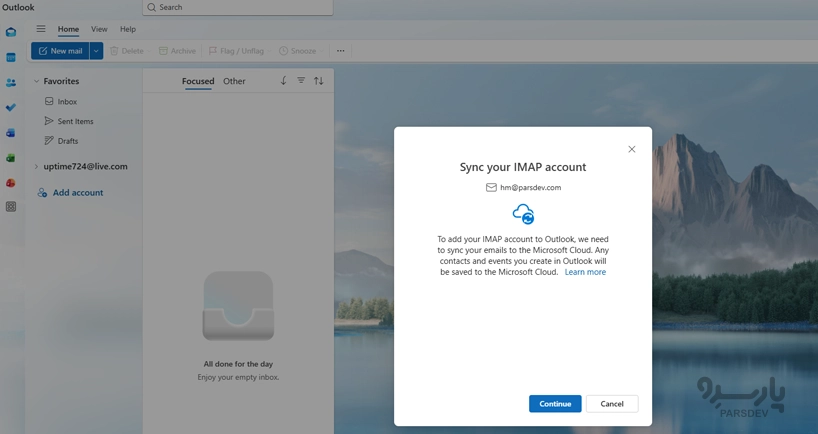
Task: Launch the Word app from the sidebar
Action: point(11,133)
